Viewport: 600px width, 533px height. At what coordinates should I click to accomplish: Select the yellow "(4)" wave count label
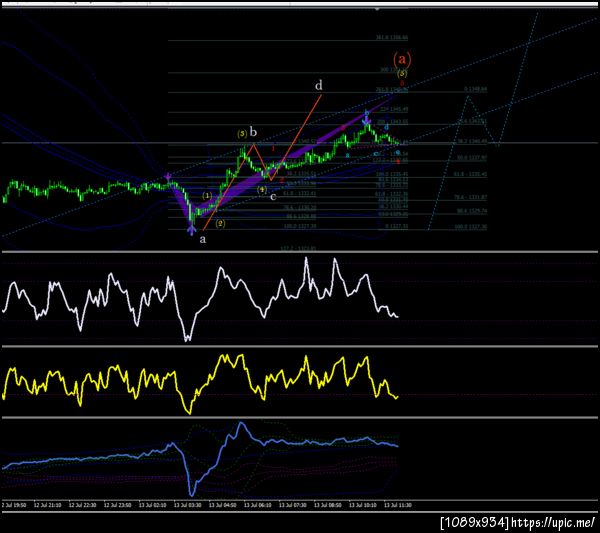click(262, 189)
